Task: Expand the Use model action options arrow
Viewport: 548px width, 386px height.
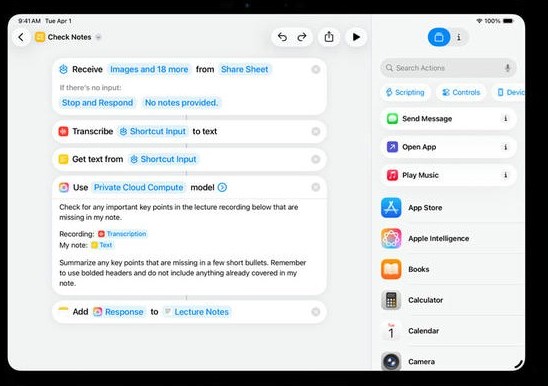Action: [x=222, y=187]
